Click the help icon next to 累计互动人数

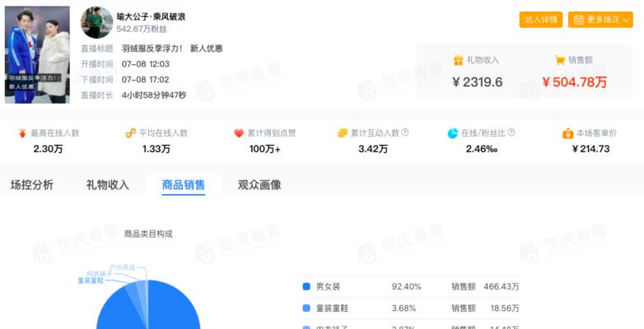(x=405, y=132)
